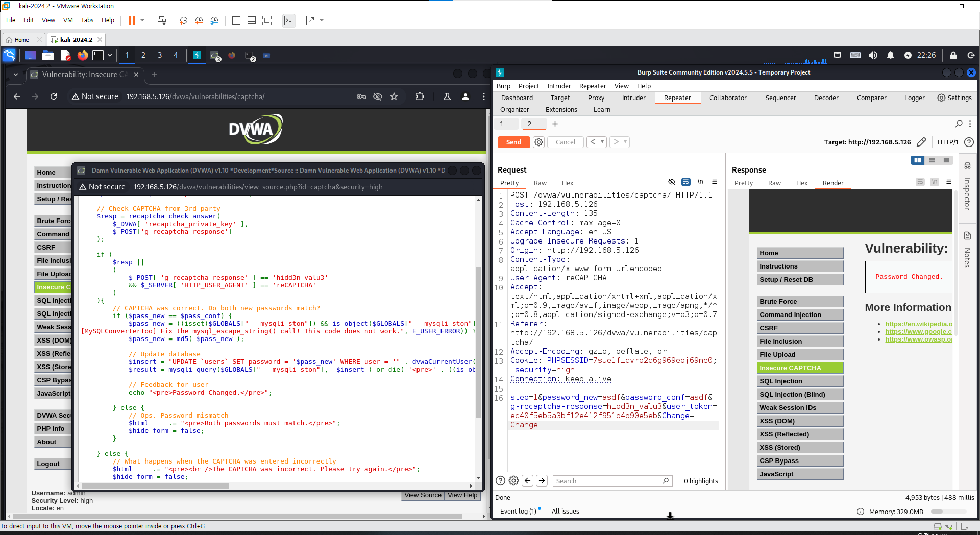This screenshot has width=980, height=535.
Task: Open request send settings gear next to Send
Action: (x=538, y=142)
